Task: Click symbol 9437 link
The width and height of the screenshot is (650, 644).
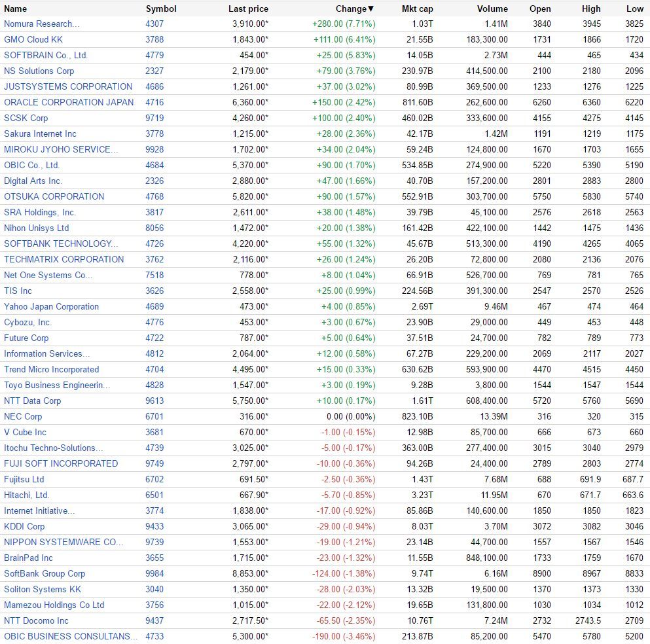Action: tap(154, 622)
